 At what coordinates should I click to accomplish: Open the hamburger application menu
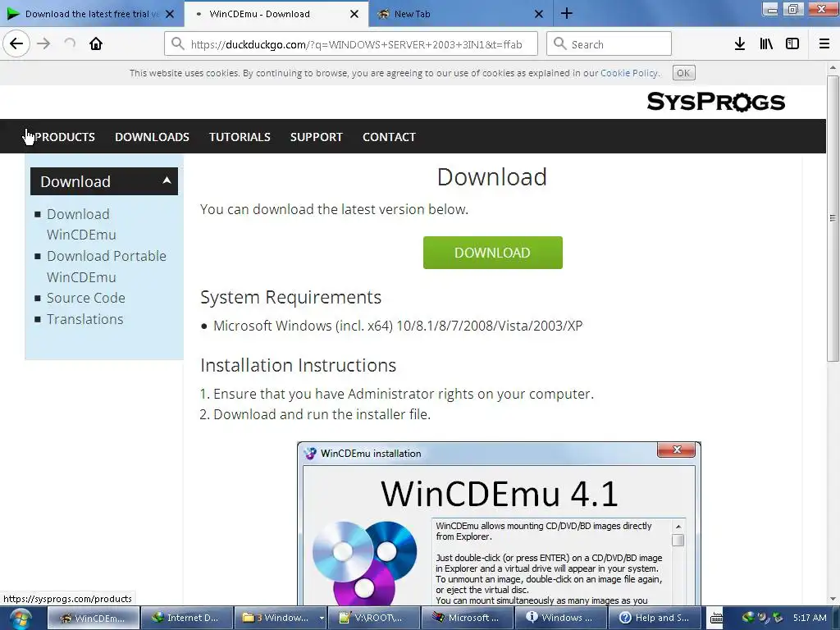pos(824,44)
